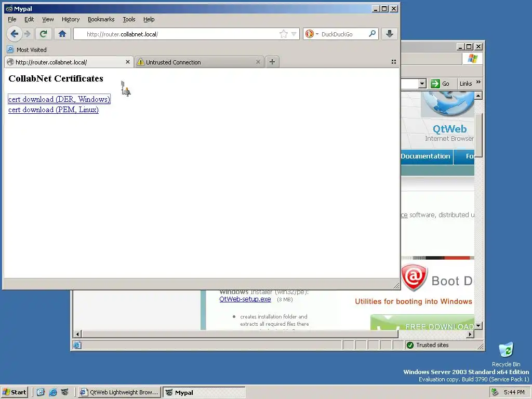Click the Trusted sites security zone indicator
The height and width of the screenshot is (399, 532).
428,345
